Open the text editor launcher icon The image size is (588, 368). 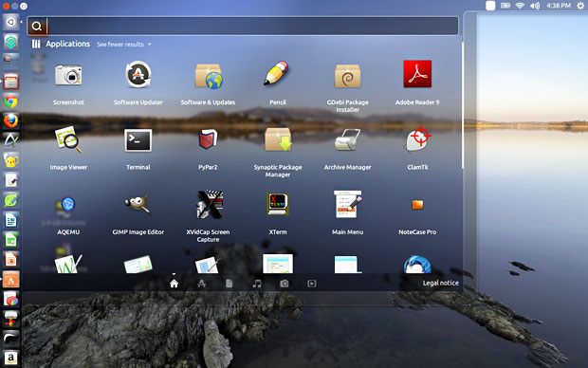[x=10, y=180]
